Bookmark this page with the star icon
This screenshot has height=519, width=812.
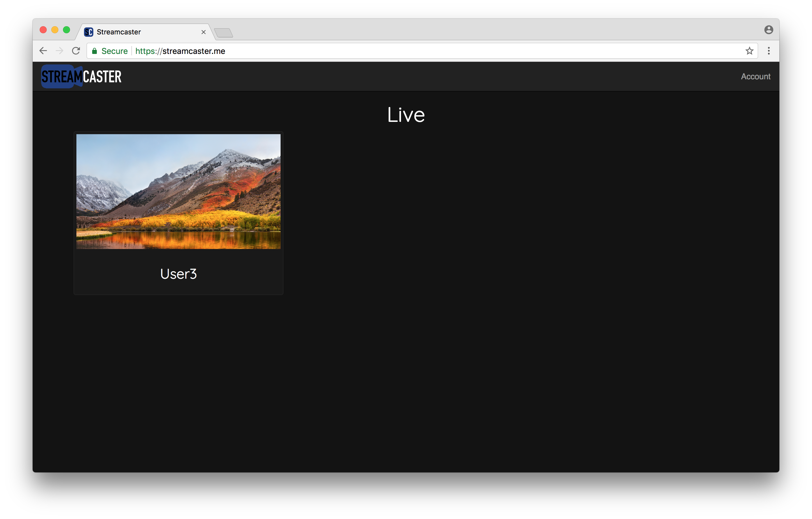[x=749, y=51]
